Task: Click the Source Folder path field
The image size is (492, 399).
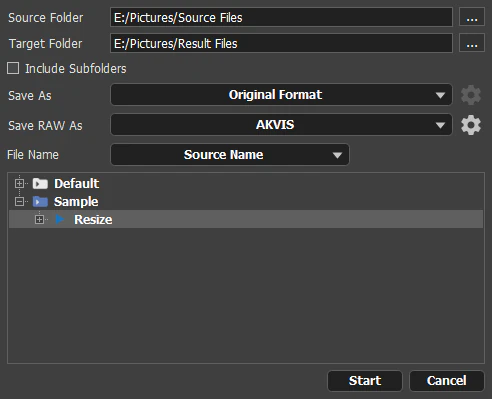Action: click(281, 17)
